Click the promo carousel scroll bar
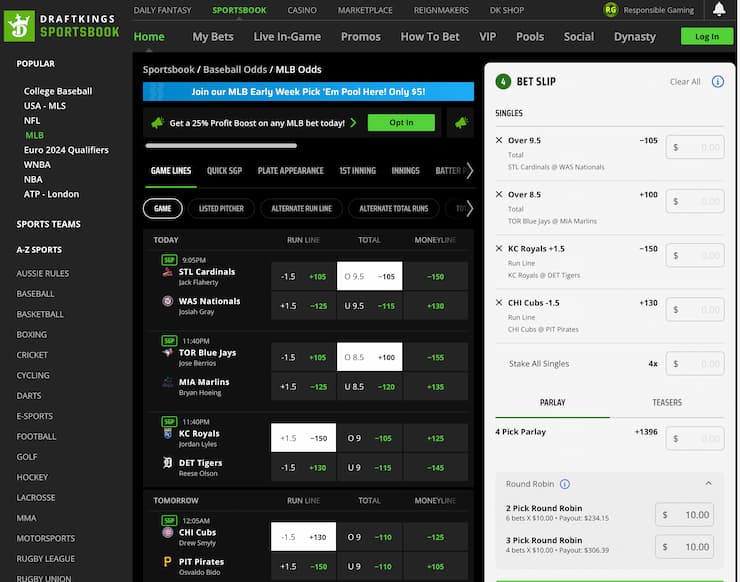This screenshot has width=740, height=582. [221, 146]
